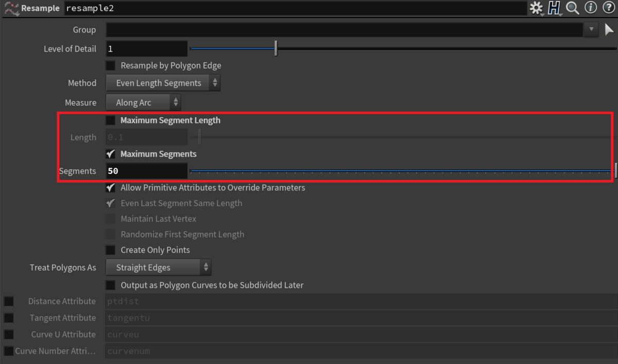This screenshot has width=618, height=364.
Task: Enable Resample by Polygon Edge checkbox
Action: [110, 65]
